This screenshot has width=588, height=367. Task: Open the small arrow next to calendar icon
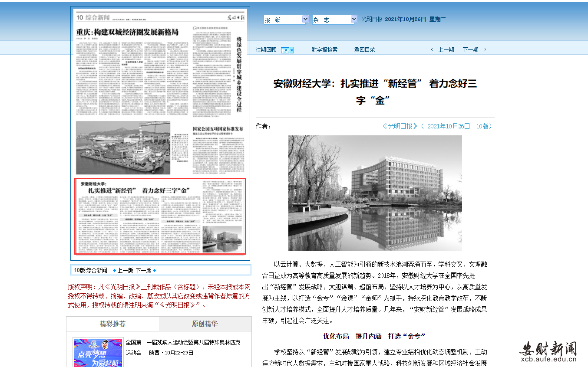pyautogui.click(x=292, y=50)
